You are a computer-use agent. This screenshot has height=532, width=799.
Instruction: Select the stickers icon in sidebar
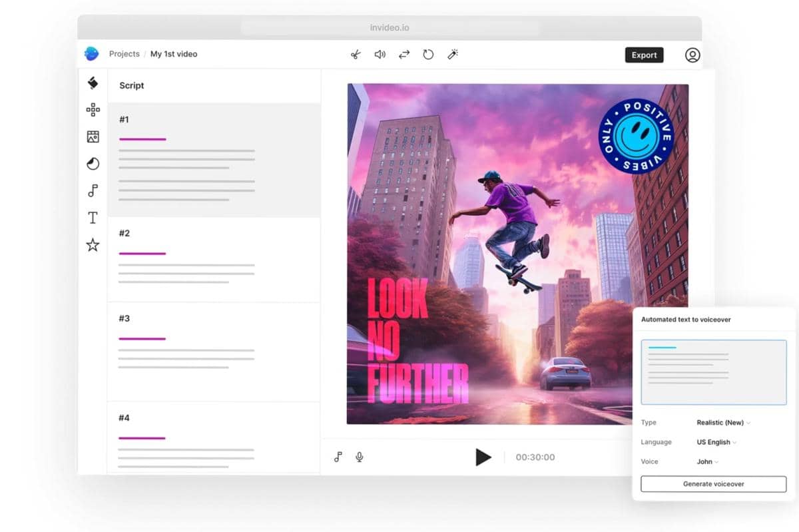point(93,110)
